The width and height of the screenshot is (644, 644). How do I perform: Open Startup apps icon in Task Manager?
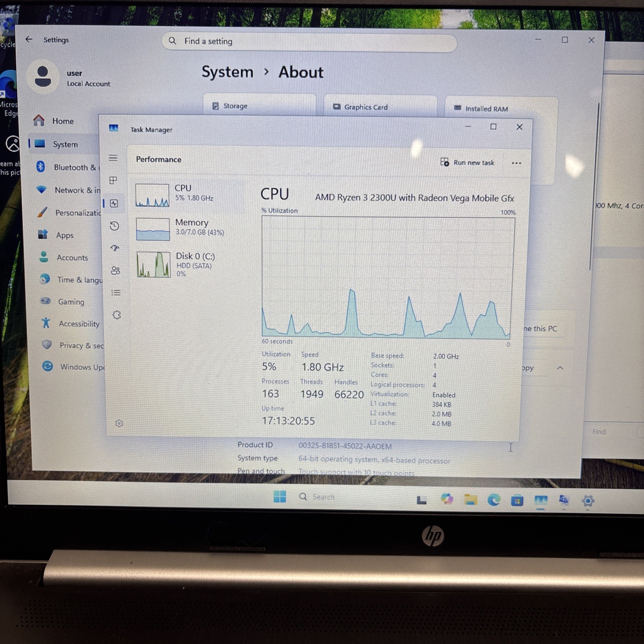(115, 248)
